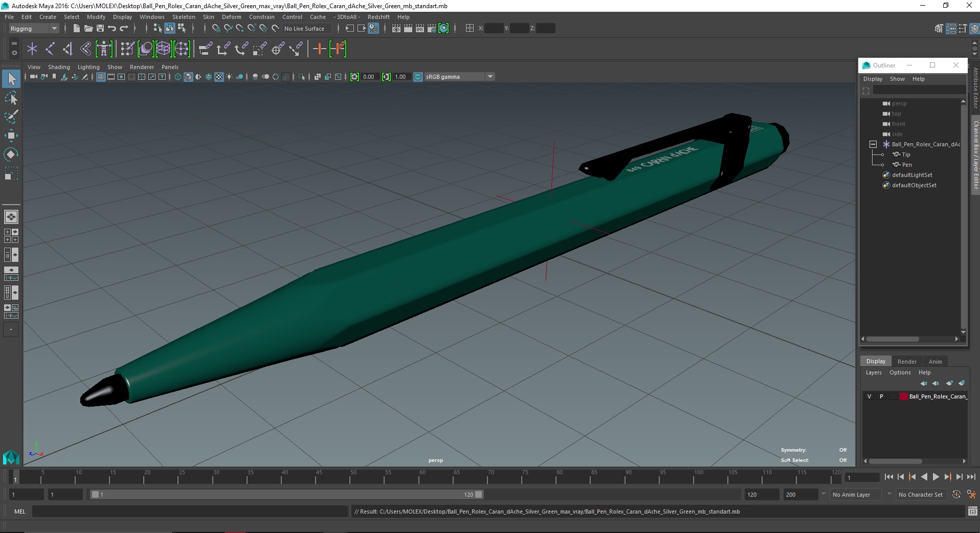Viewport: 980px width, 533px height.
Task: Click the red color swatch of layer
Action: (904, 396)
